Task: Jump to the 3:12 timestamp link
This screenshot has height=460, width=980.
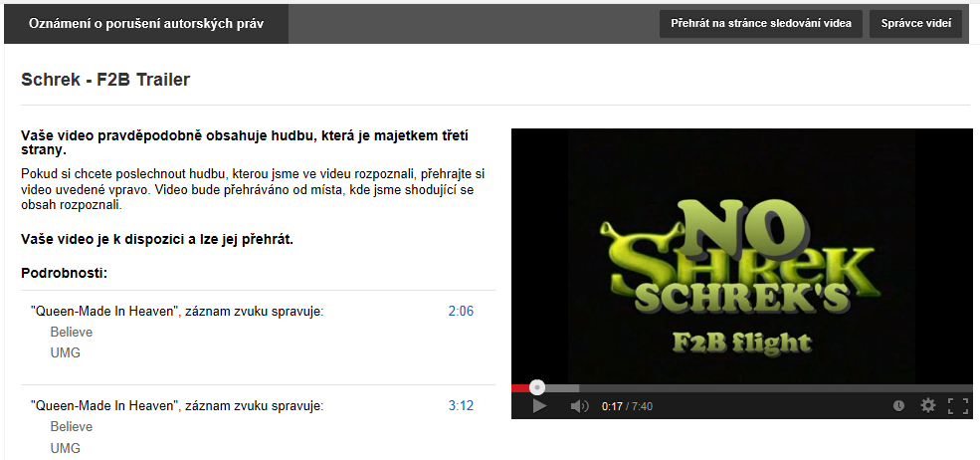Action: click(462, 405)
